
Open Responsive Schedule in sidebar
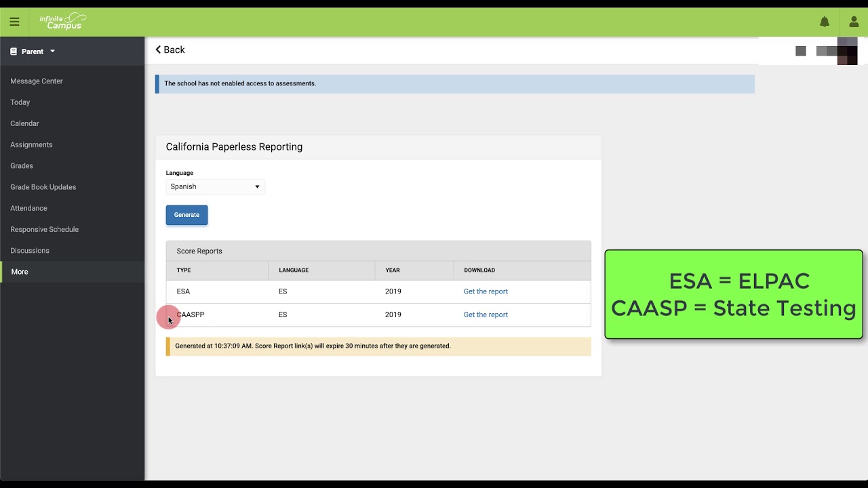tap(44, 229)
